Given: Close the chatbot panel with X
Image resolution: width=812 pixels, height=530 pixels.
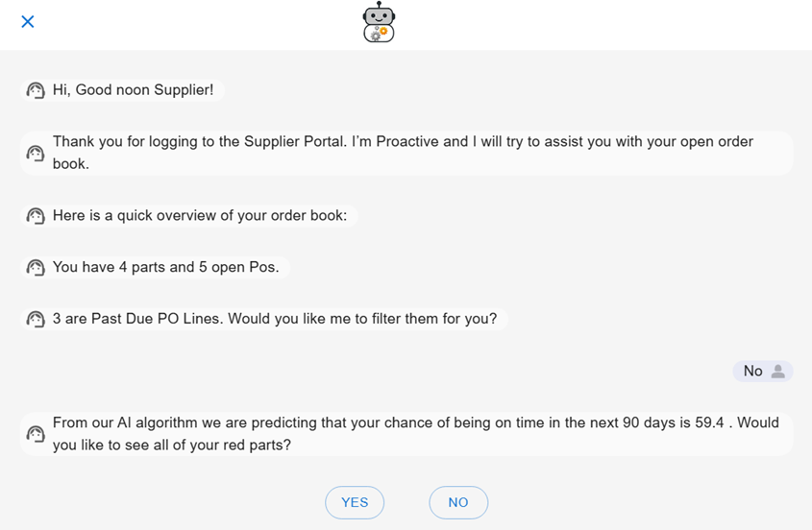Looking at the screenshot, I should point(28,21).
